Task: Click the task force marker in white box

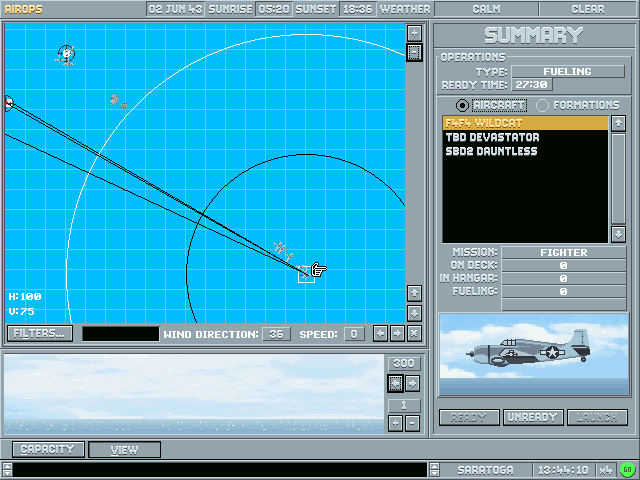Action: coord(306,274)
